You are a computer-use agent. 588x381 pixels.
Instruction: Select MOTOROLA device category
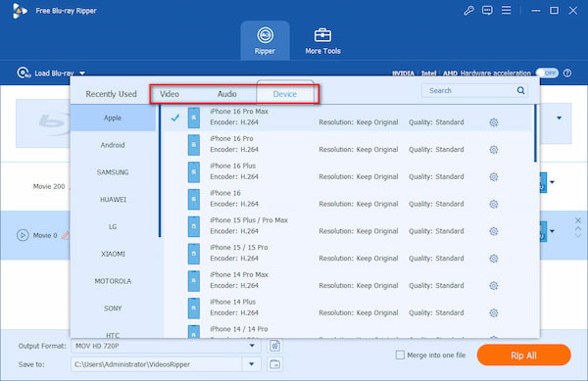coord(113,281)
